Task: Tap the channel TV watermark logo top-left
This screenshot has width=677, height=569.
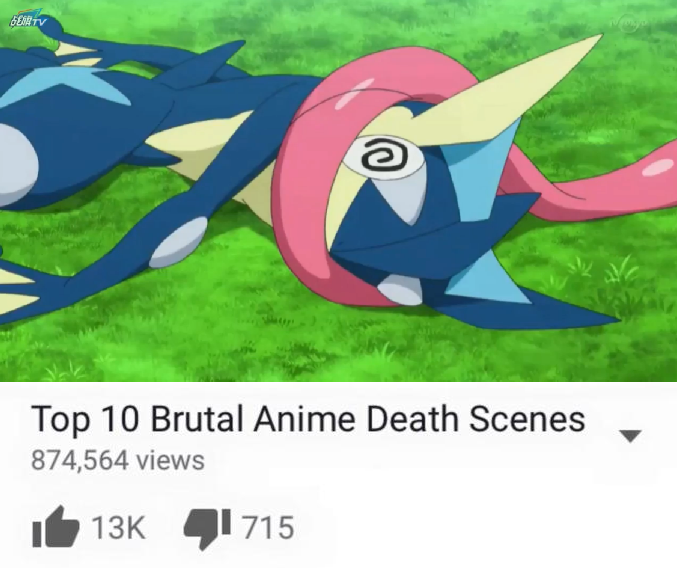Action: click(x=27, y=20)
